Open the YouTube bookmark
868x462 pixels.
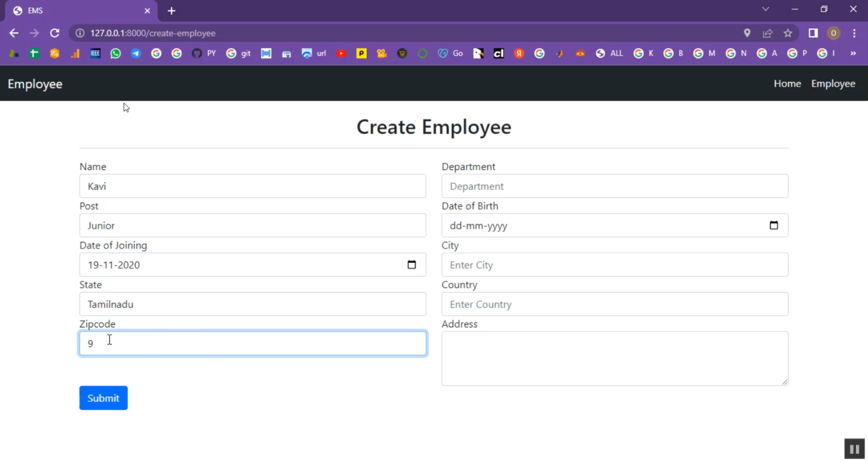[x=341, y=53]
